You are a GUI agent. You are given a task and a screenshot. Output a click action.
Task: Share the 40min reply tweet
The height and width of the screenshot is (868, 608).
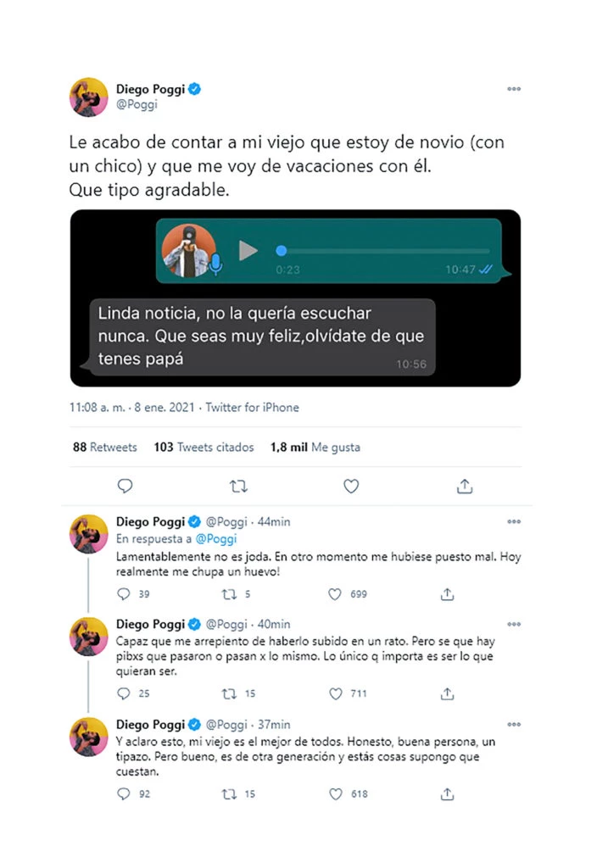[448, 693]
